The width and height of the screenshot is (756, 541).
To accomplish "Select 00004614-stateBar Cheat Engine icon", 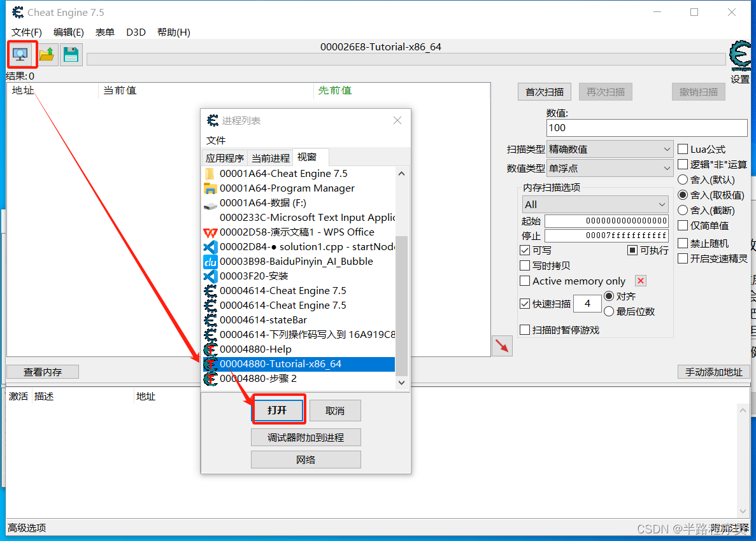I will (210, 320).
